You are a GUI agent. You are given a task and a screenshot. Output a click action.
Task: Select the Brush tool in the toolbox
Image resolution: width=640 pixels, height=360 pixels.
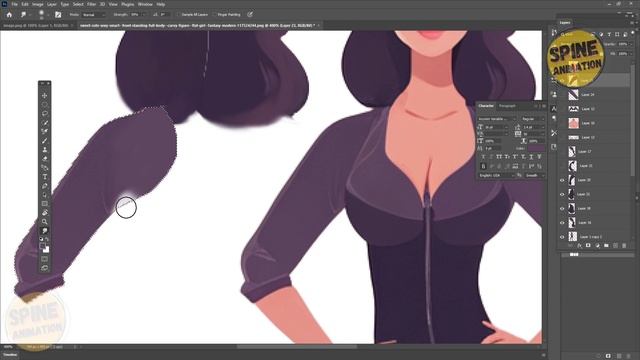(x=44, y=140)
